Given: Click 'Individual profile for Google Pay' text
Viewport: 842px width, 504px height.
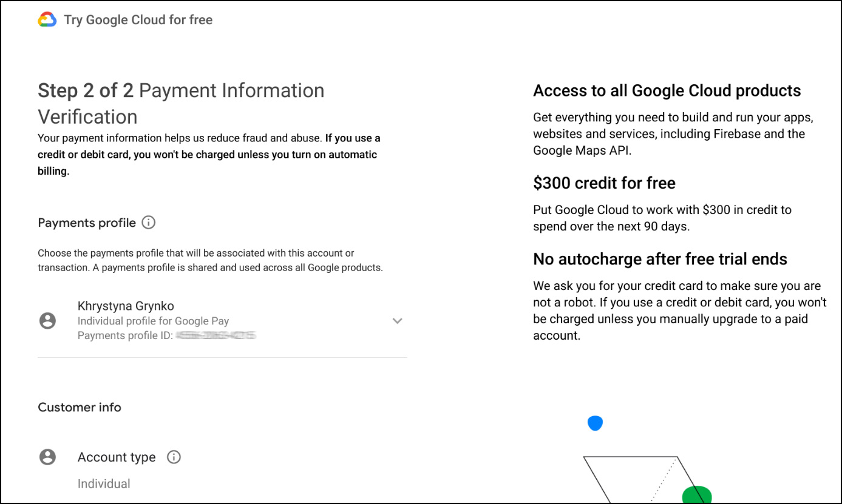Looking at the screenshot, I should pyautogui.click(x=153, y=321).
